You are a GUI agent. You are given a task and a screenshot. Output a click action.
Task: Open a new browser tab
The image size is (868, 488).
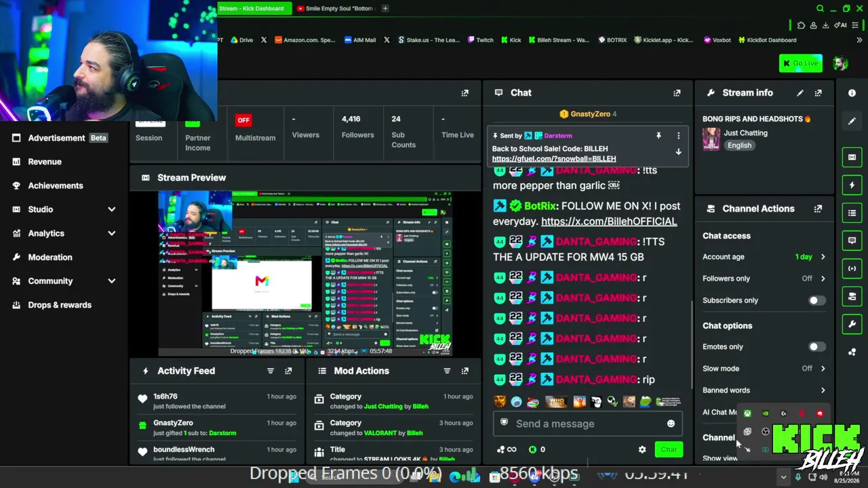click(385, 8)
